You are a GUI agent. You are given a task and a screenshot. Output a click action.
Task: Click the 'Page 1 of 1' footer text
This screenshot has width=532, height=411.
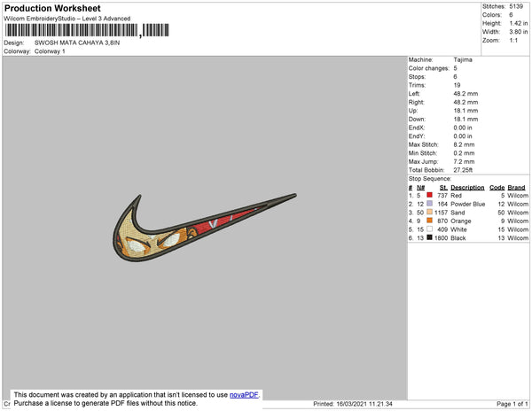click(512, 404)
